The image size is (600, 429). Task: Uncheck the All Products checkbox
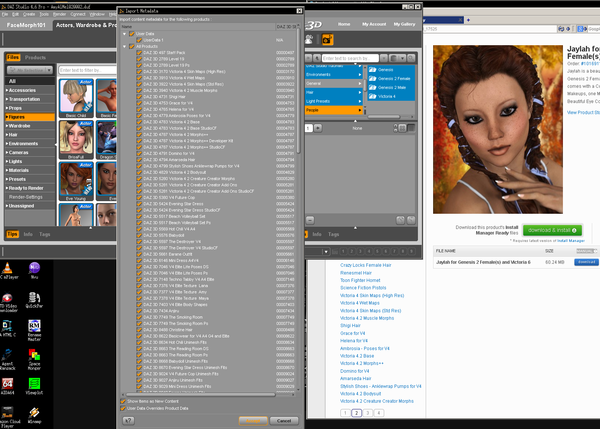point(132,46)
